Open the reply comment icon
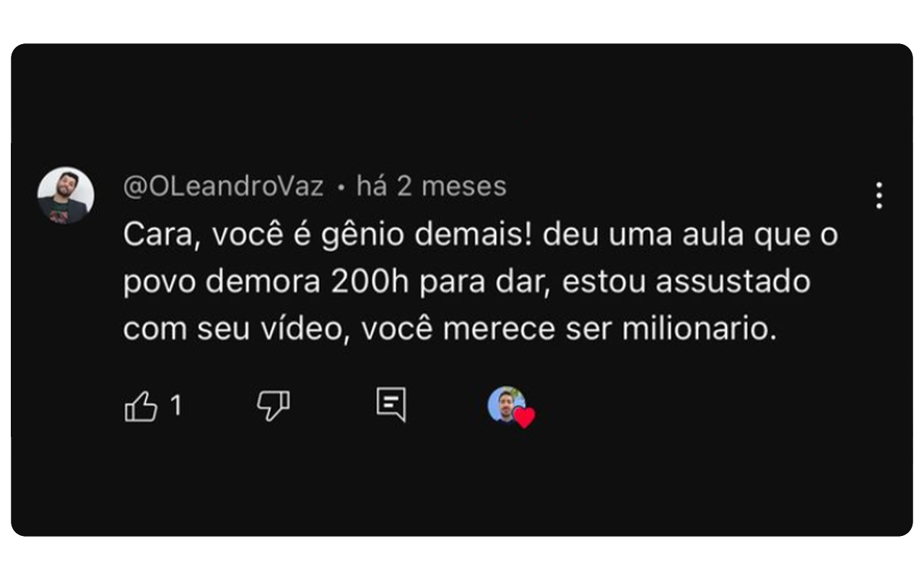The height and width of the screenshot is (580, 924). point(391,404)
